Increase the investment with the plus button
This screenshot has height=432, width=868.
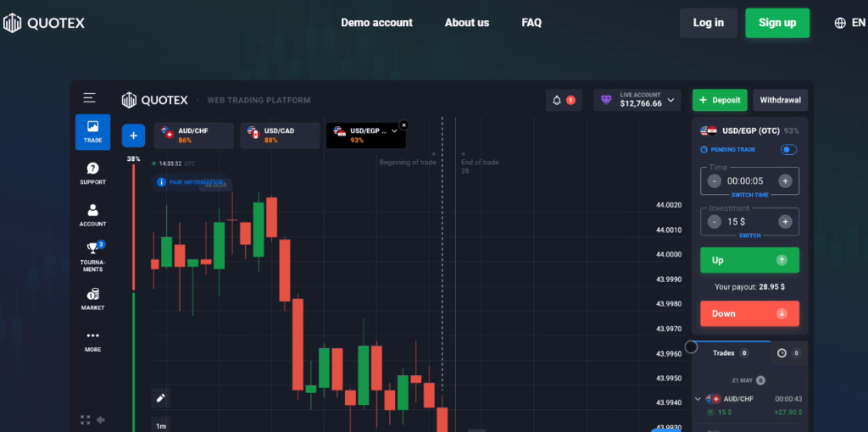(x=785, y=222)
